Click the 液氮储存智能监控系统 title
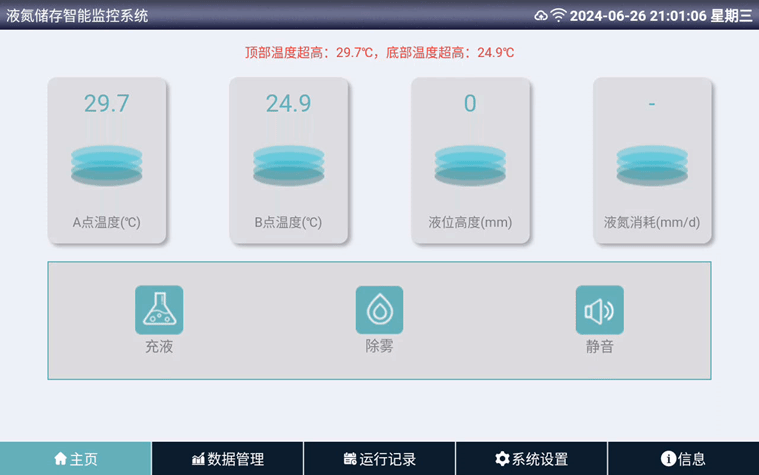 coord(77,16)
